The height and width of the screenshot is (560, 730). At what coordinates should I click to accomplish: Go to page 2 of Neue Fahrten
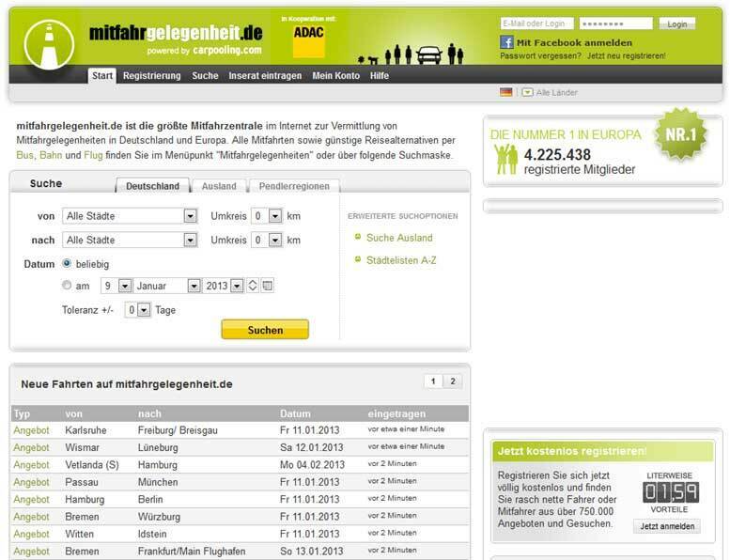coord(453,381)
